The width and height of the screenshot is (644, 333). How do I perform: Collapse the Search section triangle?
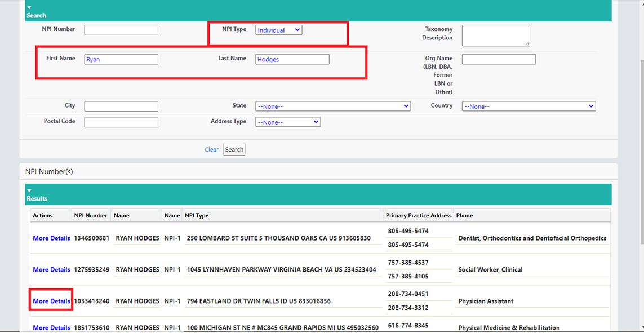pyautogui.click(x=29, y=7)
